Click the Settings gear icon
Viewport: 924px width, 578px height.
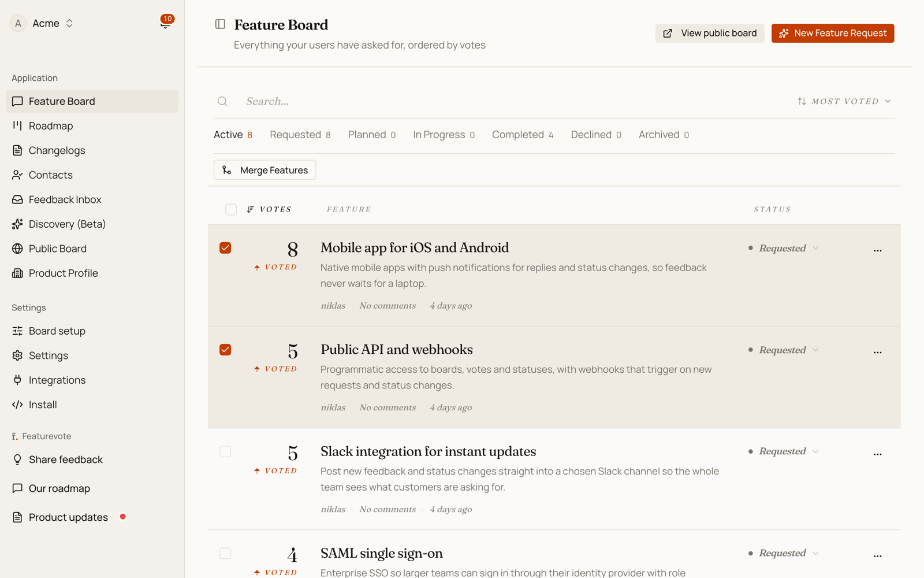click(x=17, y=355)
